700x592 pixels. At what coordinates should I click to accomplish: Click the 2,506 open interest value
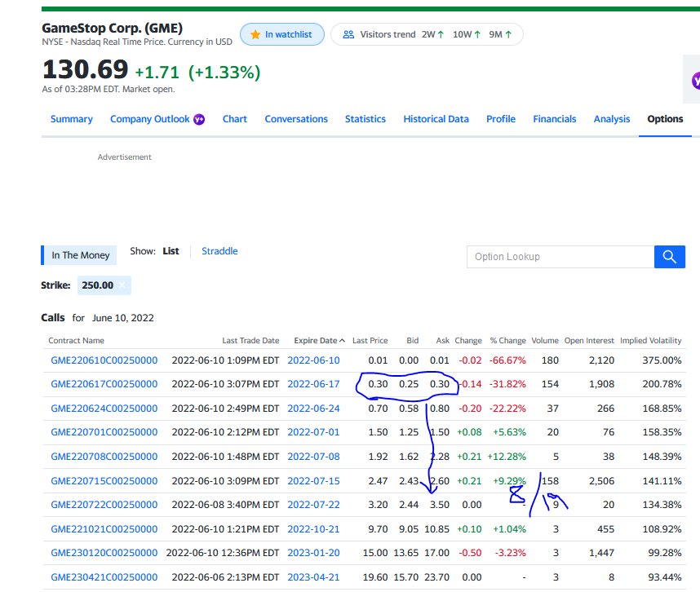pyautogui.click(x=601, y=481)
